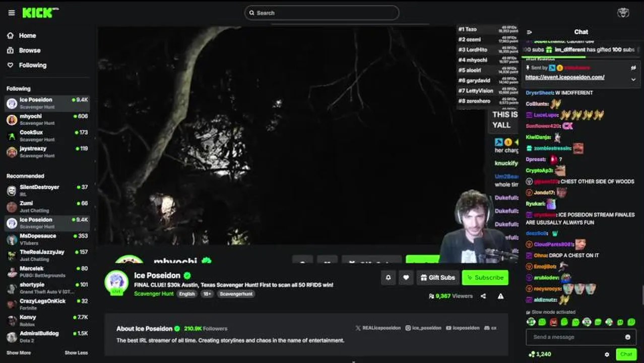The image size is (644, 363).
Task: Click EmojiBot username in chat
Action: [544, 266]
